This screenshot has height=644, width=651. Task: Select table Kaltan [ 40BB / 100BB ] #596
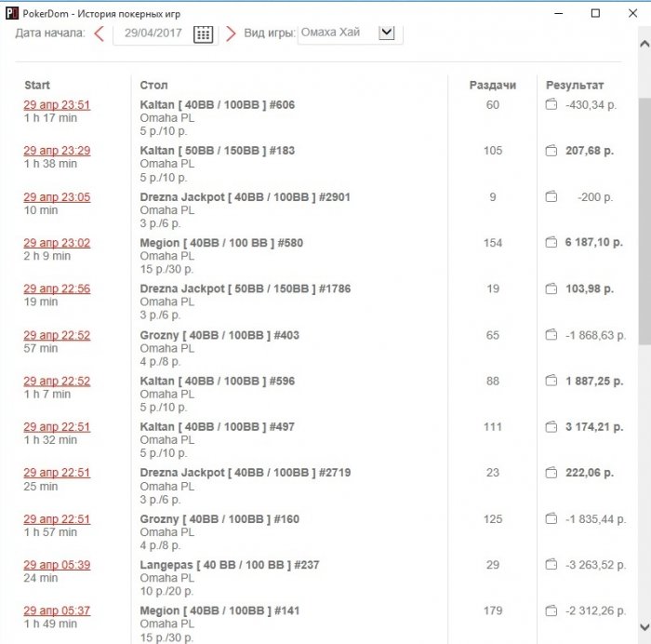217,381
